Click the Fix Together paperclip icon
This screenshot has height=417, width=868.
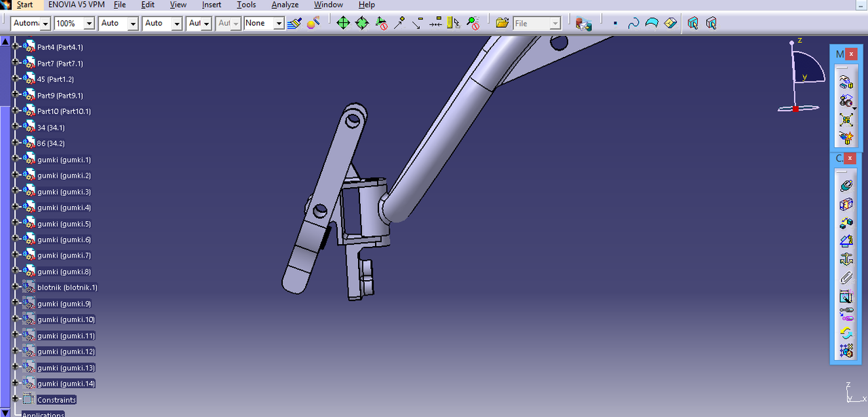pyautogui.click(x=846, y=277)
